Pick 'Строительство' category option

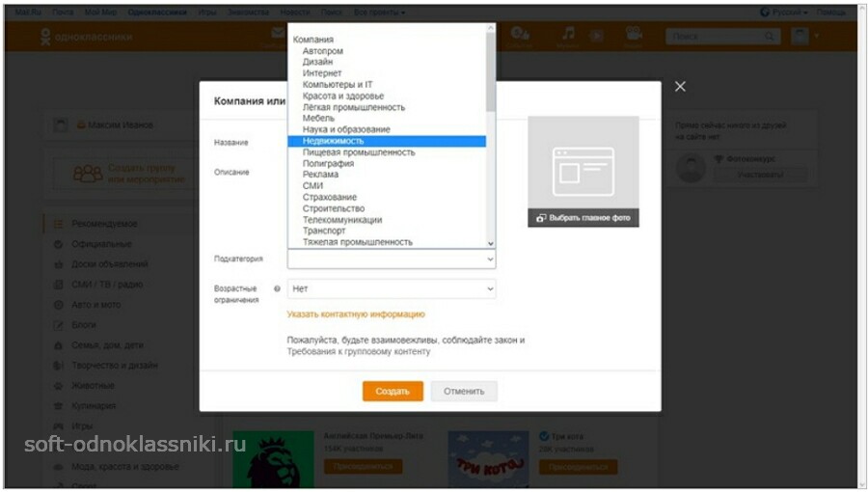coord(334,208)
